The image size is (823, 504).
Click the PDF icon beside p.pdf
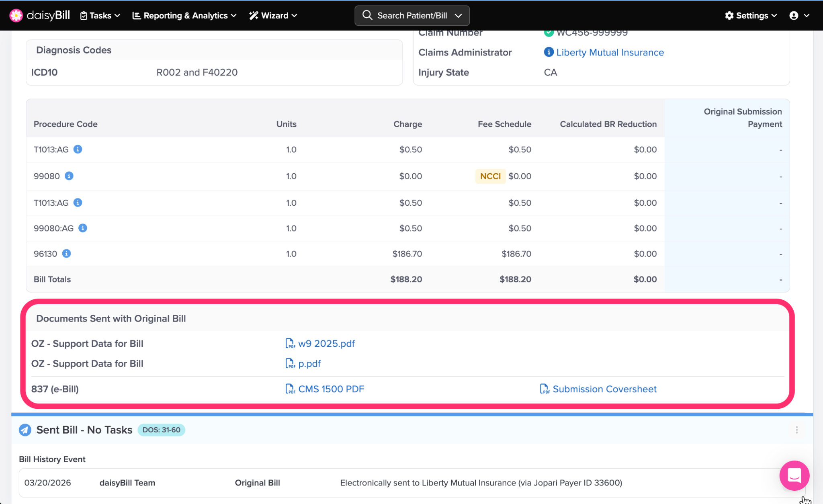pos(290,364)
